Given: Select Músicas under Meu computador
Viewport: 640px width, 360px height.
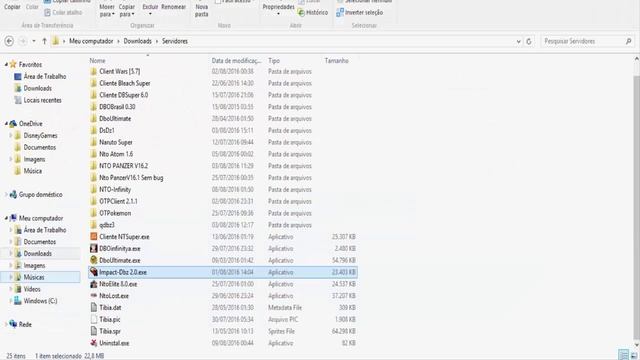Looking at the screenshot, I should pyautogui.click(x=33, y=277).
